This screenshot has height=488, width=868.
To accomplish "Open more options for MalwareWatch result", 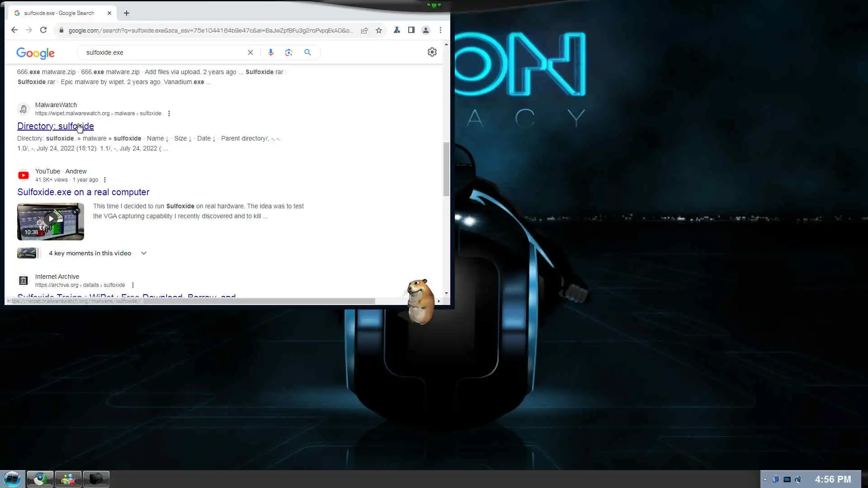I will click(x=169, y=113).
